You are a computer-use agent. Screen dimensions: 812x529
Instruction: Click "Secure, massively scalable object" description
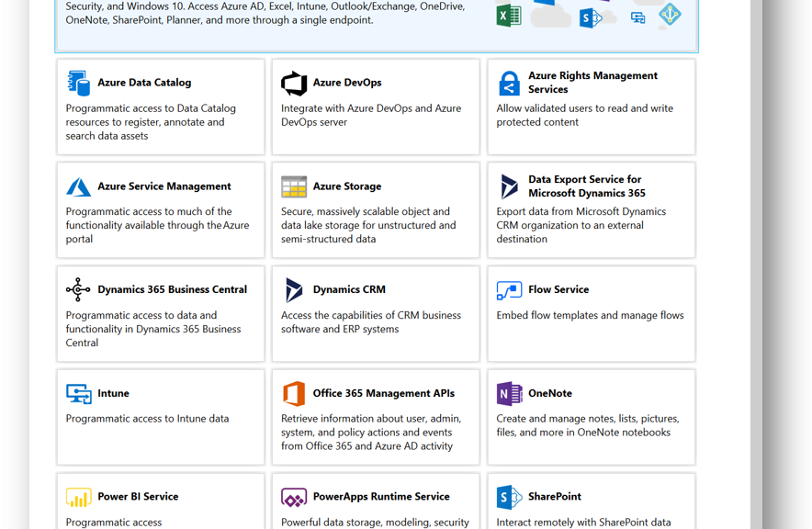[x=368, y=226]
